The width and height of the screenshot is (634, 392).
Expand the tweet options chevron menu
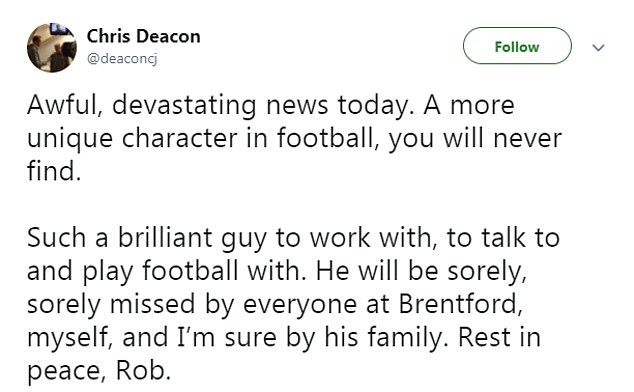pyautogui.click(x=598, y=47)
